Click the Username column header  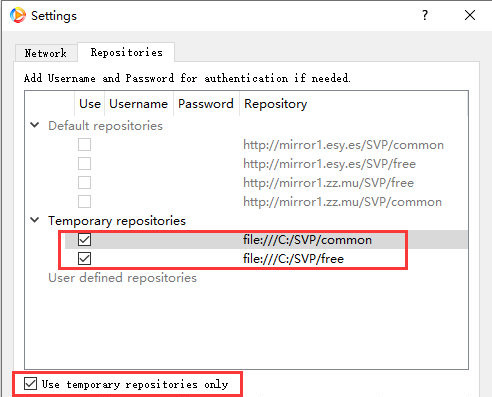click(139, 104)
